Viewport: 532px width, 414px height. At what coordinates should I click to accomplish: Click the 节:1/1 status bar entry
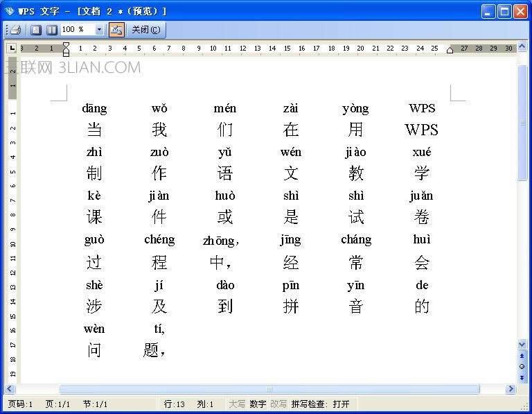pyautogui.click(x=95, y=404)
